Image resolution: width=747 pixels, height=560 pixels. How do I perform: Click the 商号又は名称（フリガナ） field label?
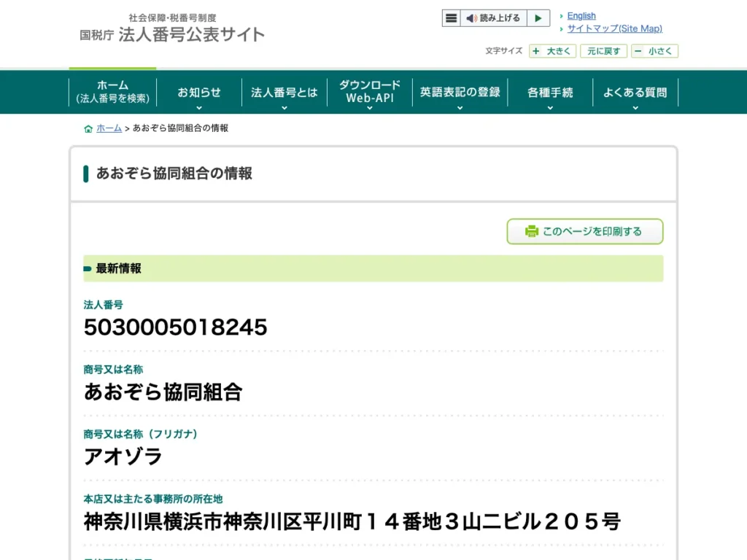coord(140,435)
